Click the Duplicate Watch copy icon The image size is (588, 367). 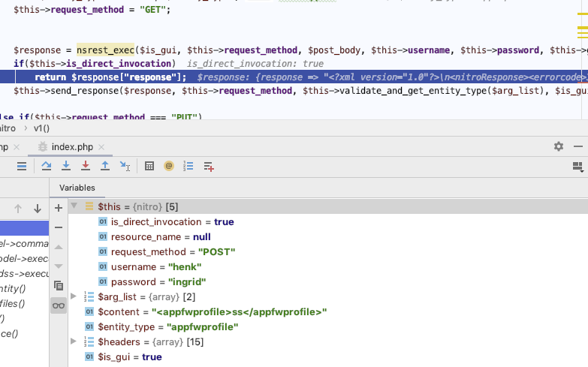click(59, 285)
